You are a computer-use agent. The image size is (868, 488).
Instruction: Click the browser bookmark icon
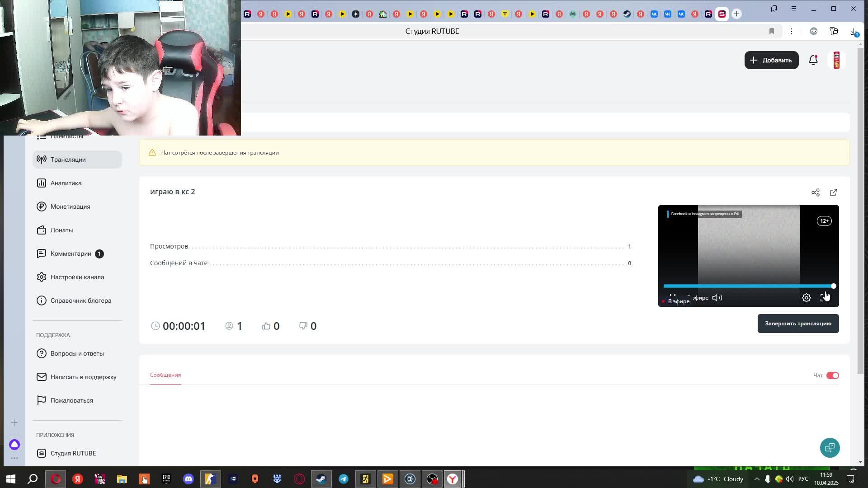[x=772, y=31]
